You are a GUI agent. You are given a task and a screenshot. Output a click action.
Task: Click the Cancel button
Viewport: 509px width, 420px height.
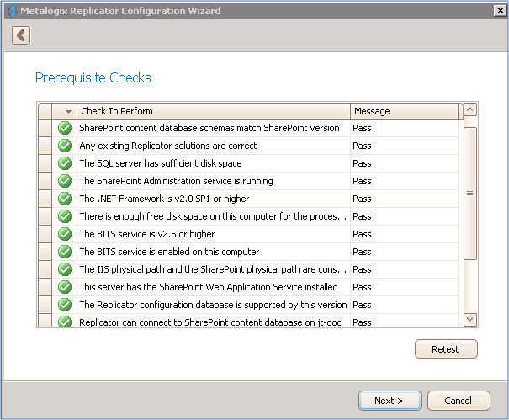459,401
